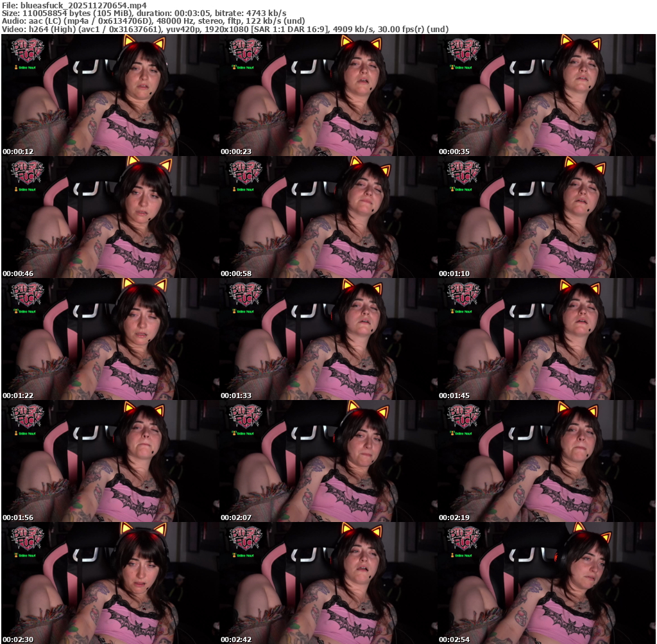View the frame stamped 00:01:33
The image size is (657, 644).
pos(328,339)
